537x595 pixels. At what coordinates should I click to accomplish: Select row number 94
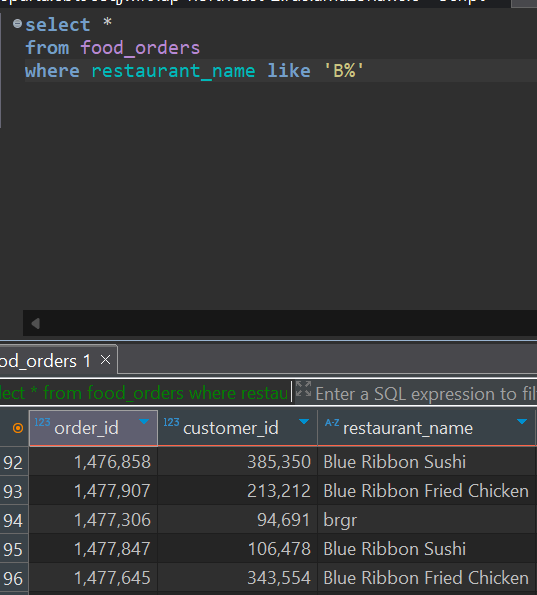coord(14,520)
